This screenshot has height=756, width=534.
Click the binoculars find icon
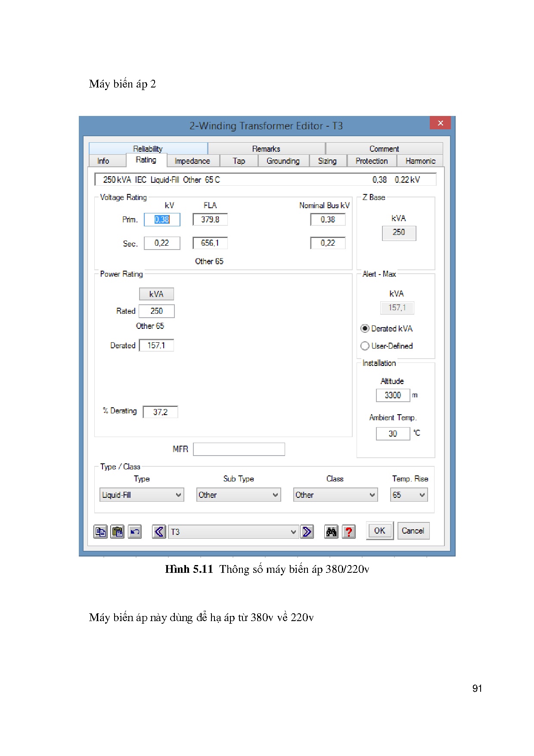331,532
